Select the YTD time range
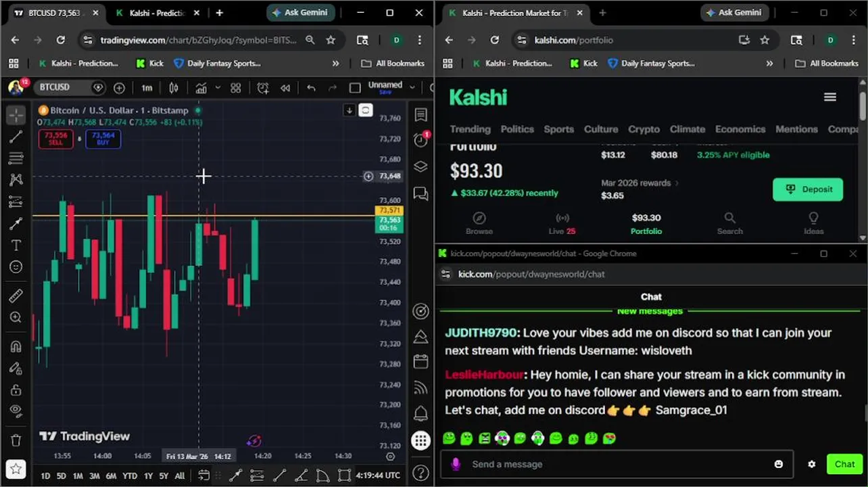 click(130, 476)
